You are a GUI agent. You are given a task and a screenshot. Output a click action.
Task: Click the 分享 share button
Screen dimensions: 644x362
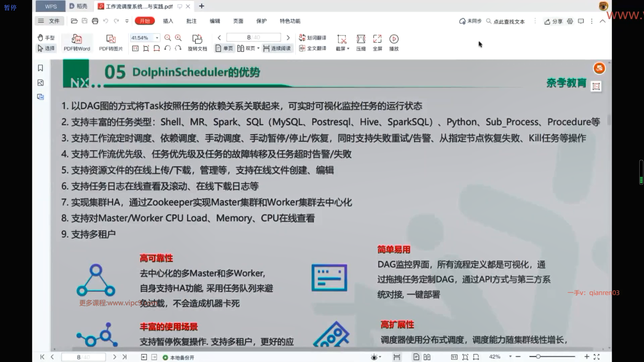click(x=553, y=21)
